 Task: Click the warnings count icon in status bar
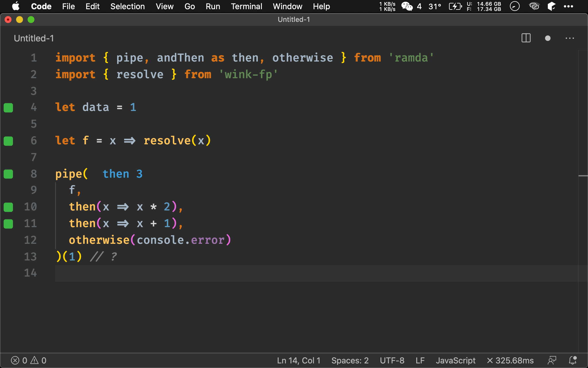pos(38,361)
